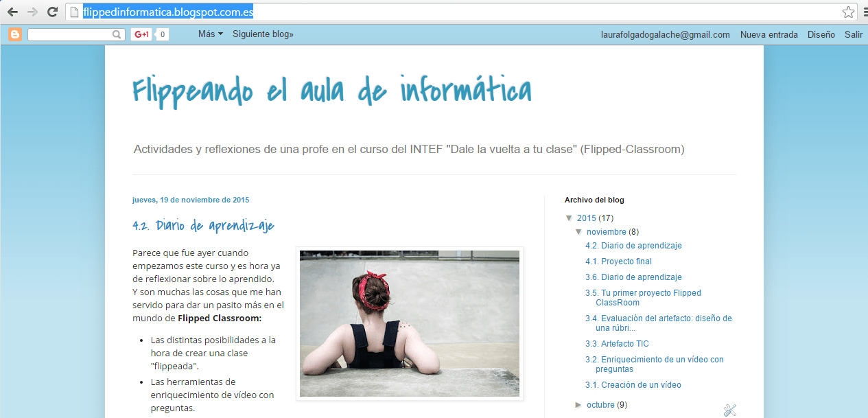The height and width of the screenshot is (418, 868).
Task: Open the blog title Flippeando el aula de informática
Action: (332, 91)
